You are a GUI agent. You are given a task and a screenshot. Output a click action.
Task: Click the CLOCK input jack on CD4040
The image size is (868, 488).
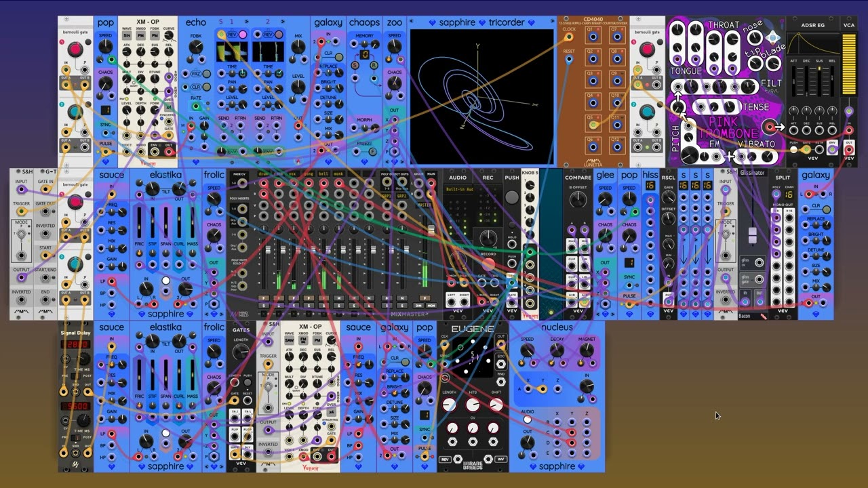tap(569, 37)
